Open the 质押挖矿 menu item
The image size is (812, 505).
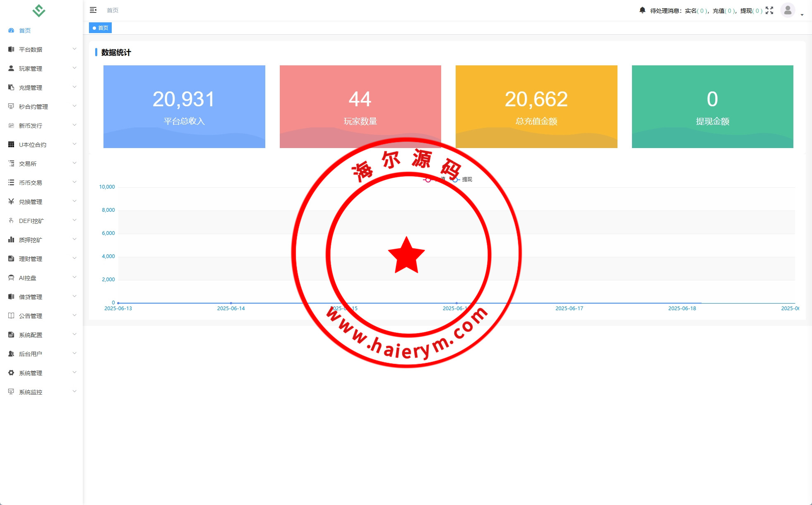[30, 239]
